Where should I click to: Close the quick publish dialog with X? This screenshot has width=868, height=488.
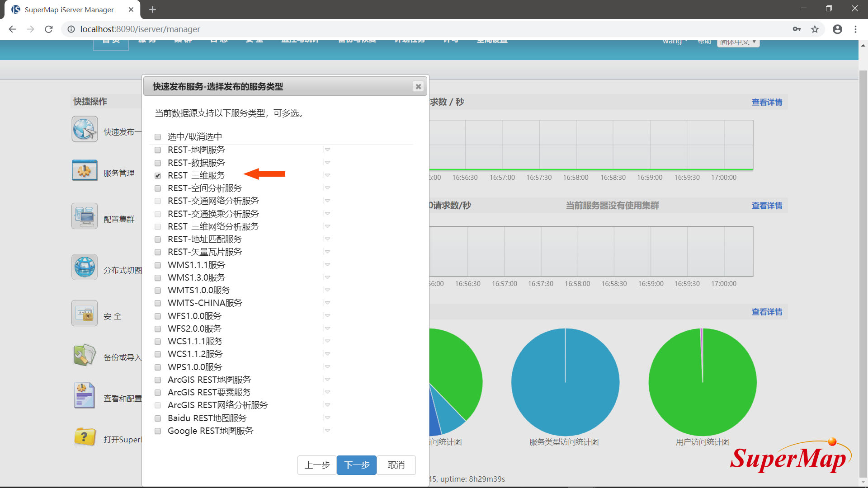pos(418,86)
